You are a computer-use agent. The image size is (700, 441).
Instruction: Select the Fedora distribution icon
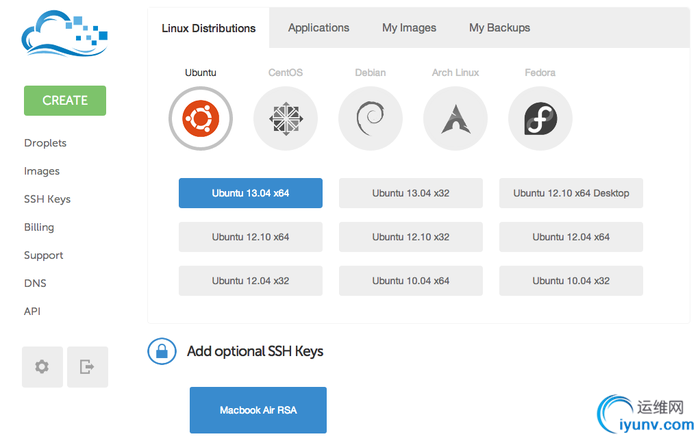click(540, 118)
